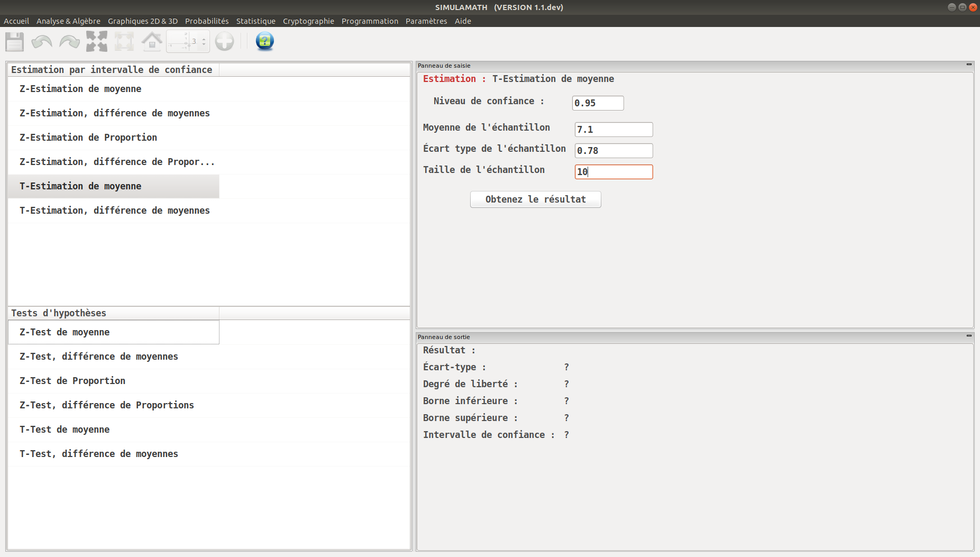Select Z-Estimation, différence de Propor... item

114,162
